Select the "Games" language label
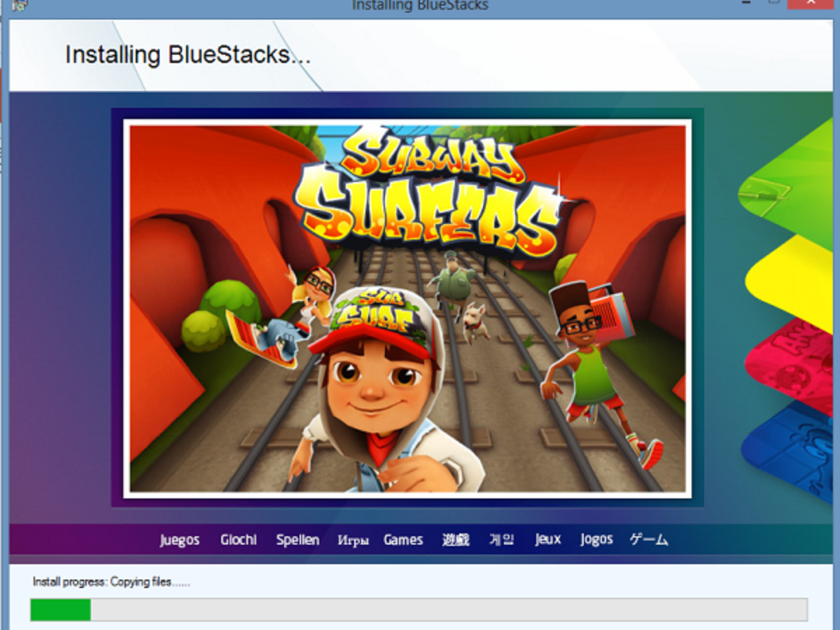Viewport: 840px width, 630px height. tap(403, 540)
